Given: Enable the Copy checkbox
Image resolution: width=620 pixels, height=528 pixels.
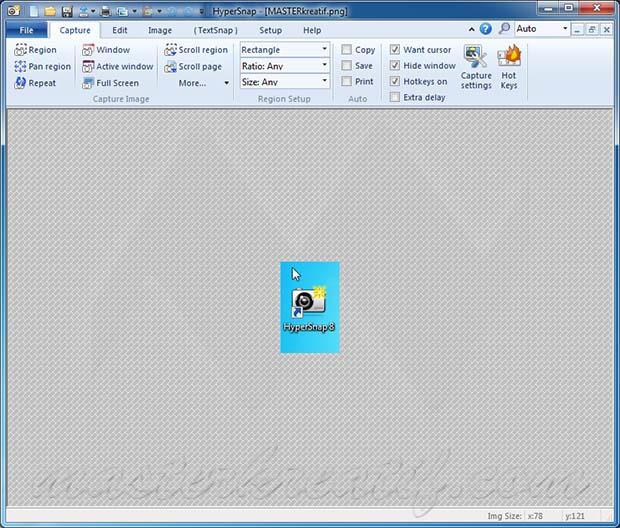Looking at the screenshot, I should (x=347, y=50).
